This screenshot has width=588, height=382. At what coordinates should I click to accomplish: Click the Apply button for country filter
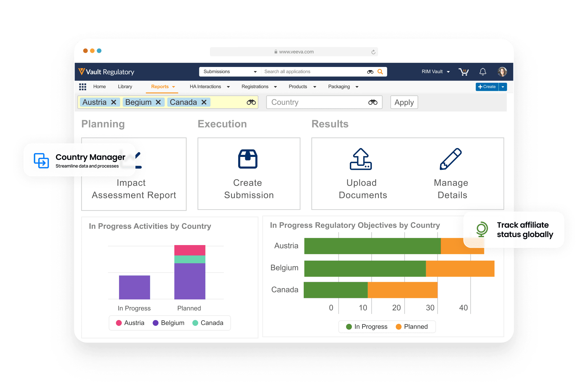404,103
